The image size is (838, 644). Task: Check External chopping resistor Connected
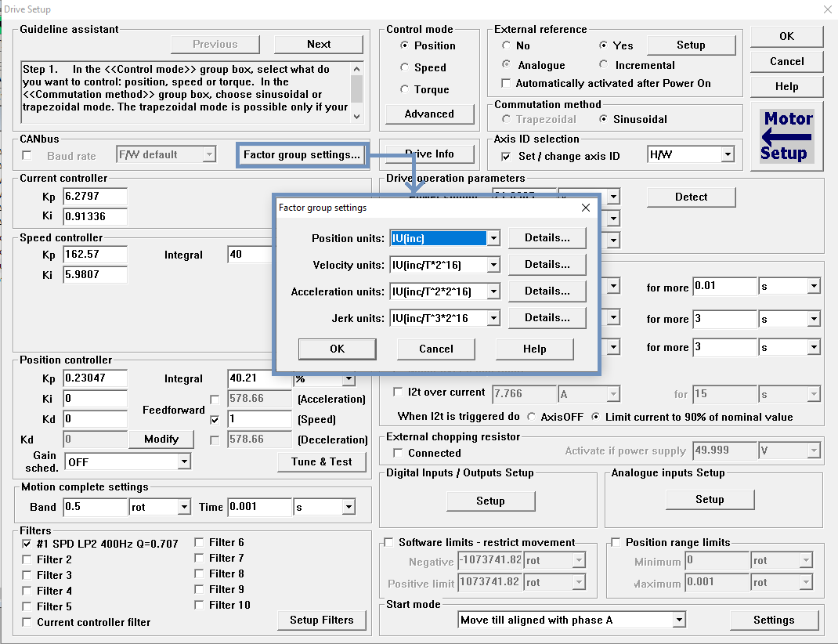[x=398, y=453]
